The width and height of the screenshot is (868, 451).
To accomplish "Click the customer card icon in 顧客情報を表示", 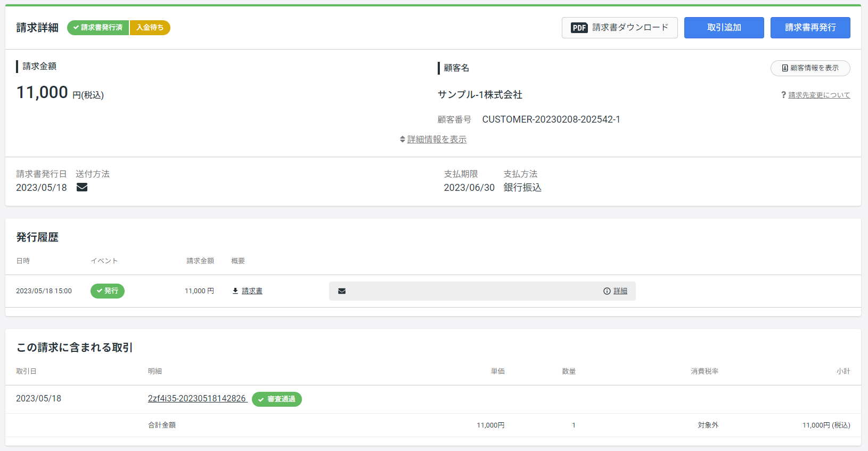I will tap(785, 68).
